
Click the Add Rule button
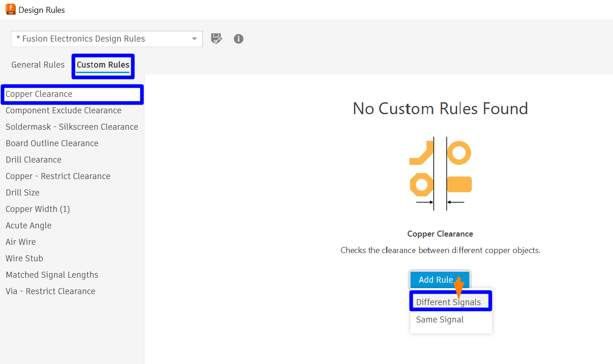coord(435,279)
